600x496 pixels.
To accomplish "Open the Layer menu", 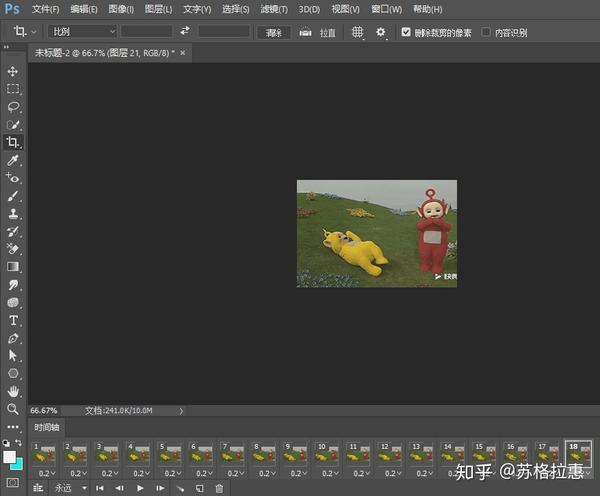I will [x=158, y=9].
